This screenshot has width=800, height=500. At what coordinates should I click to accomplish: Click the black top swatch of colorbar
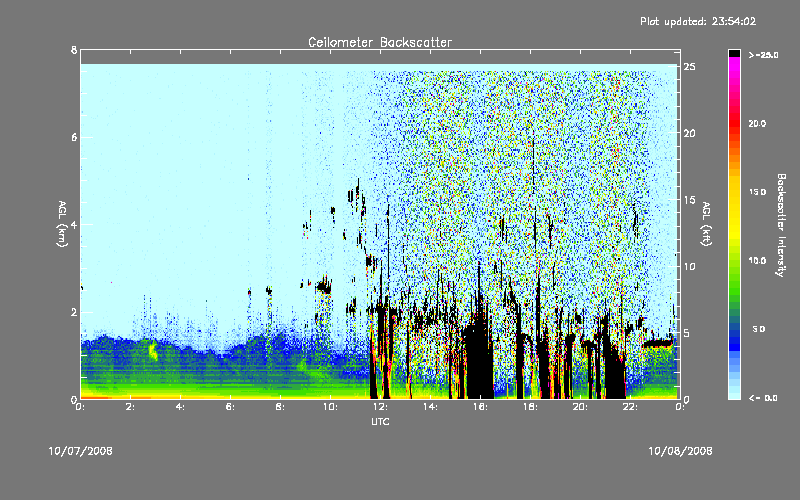click(x=734, y=53)
